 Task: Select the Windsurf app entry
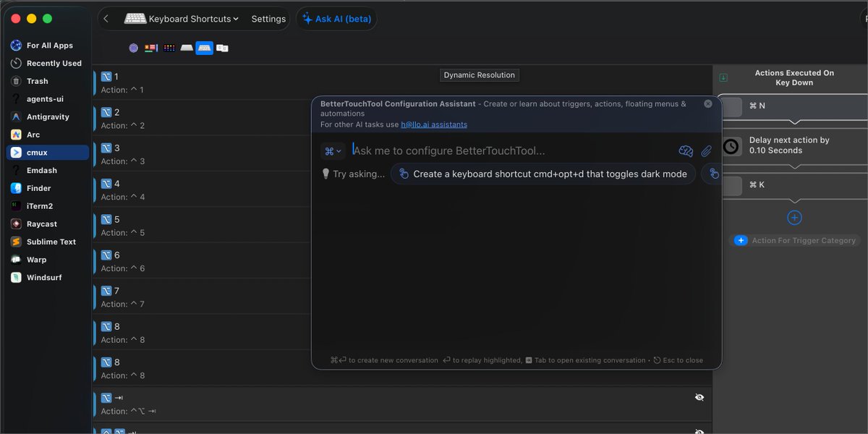click(48, 278)
